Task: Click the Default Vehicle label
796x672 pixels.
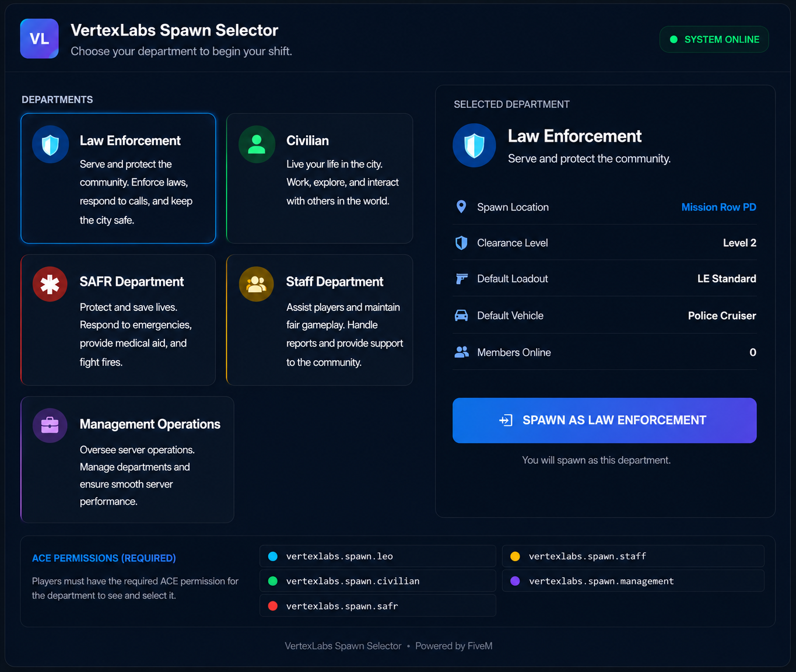Action: pos(510,316)
